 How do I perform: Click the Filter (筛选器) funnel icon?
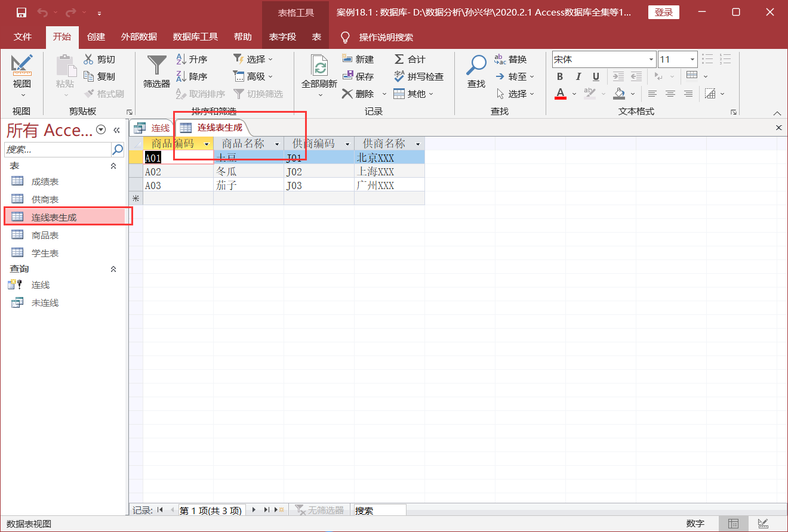[157, 72]
